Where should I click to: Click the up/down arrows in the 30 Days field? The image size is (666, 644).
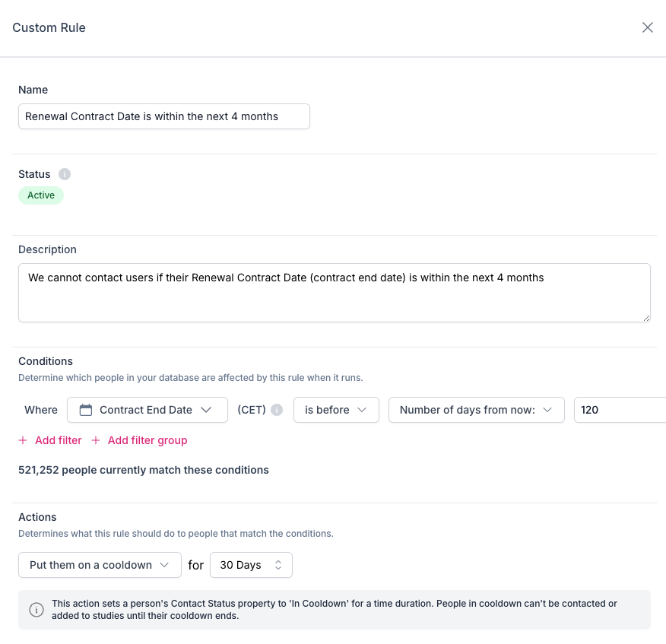[x=278, y=565]
